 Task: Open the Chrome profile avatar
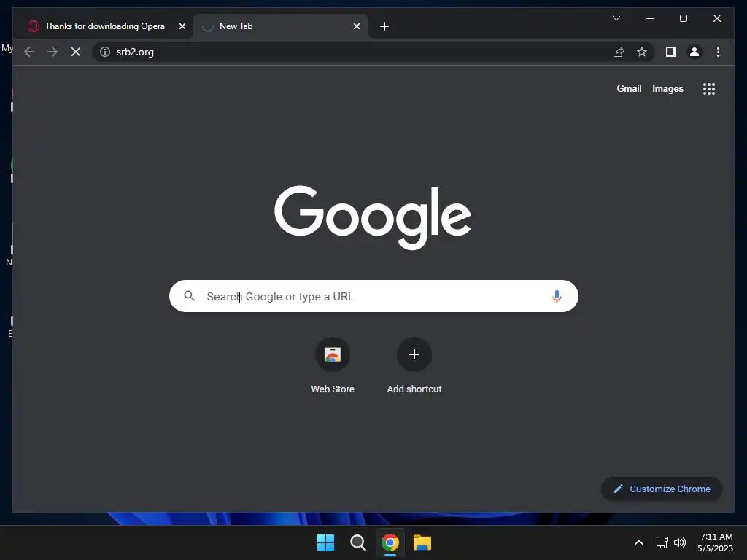[x=694, y=52]
